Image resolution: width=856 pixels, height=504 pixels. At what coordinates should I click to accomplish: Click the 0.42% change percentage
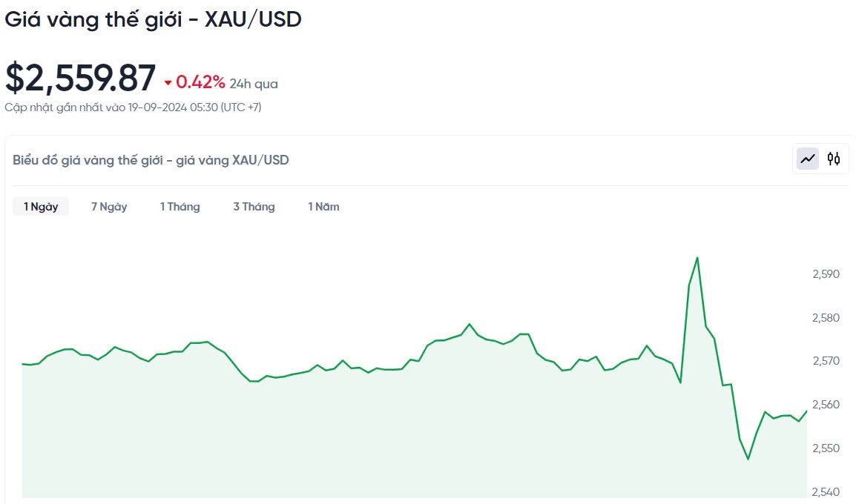(200, 82)
